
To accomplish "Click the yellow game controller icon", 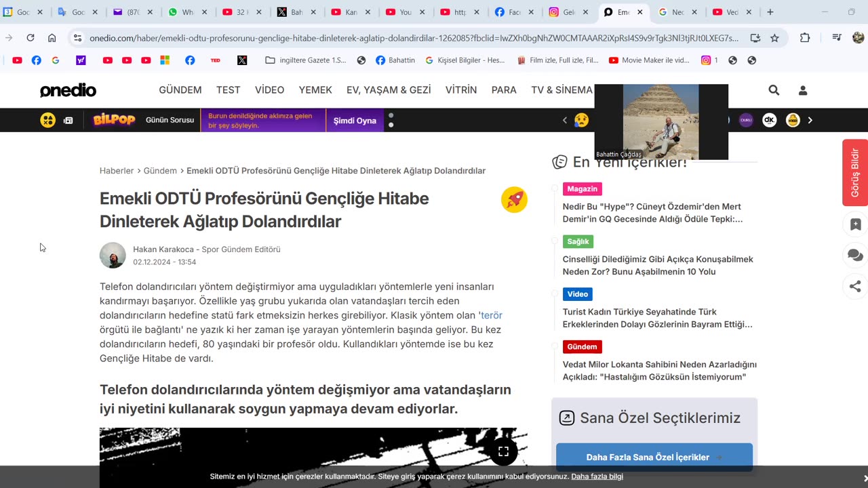I will [47, 120].
